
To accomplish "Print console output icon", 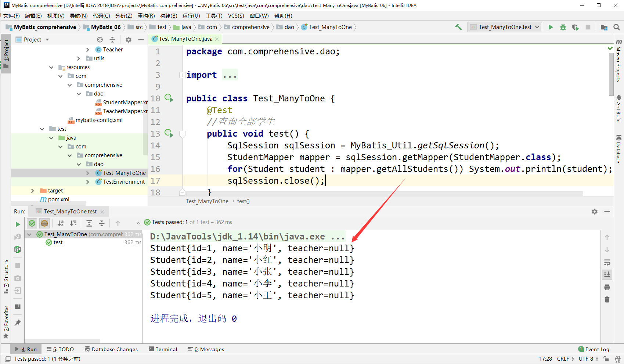I will 607,287.
